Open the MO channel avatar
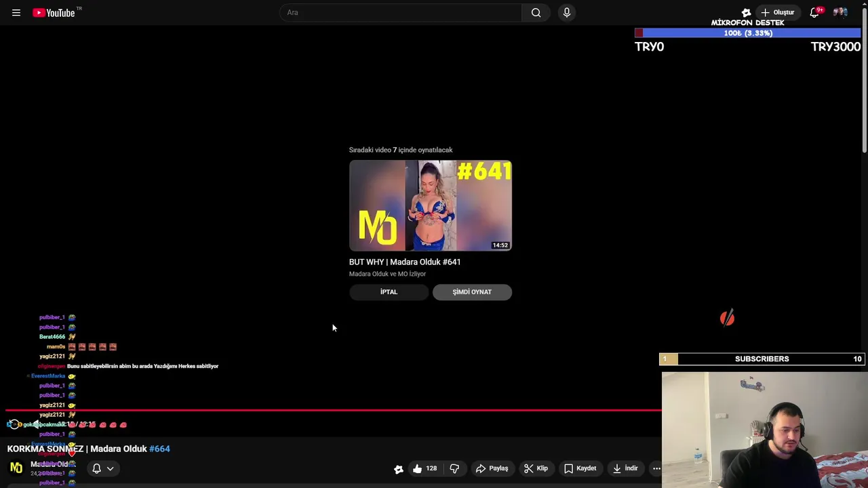The width and height of the screenshot is (868, 488). coord(16,468)
